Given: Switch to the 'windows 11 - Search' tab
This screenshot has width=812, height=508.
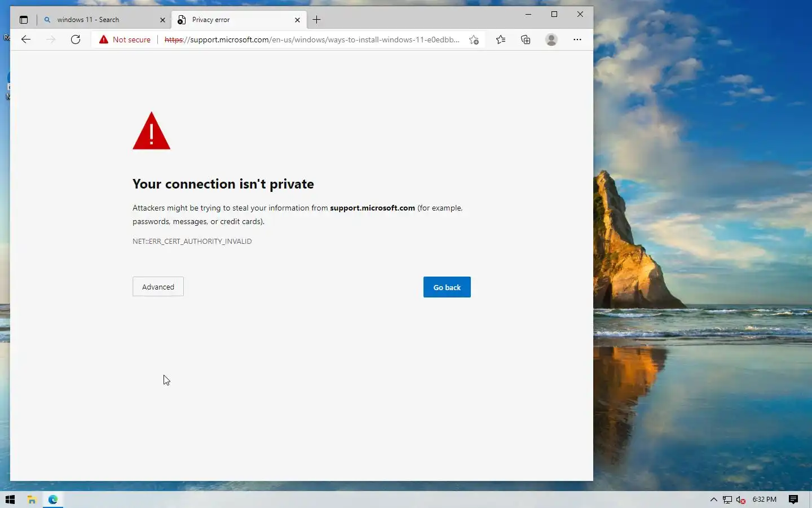Looking at the screenshot, I should pyautogui.click(x=104, y=20).
